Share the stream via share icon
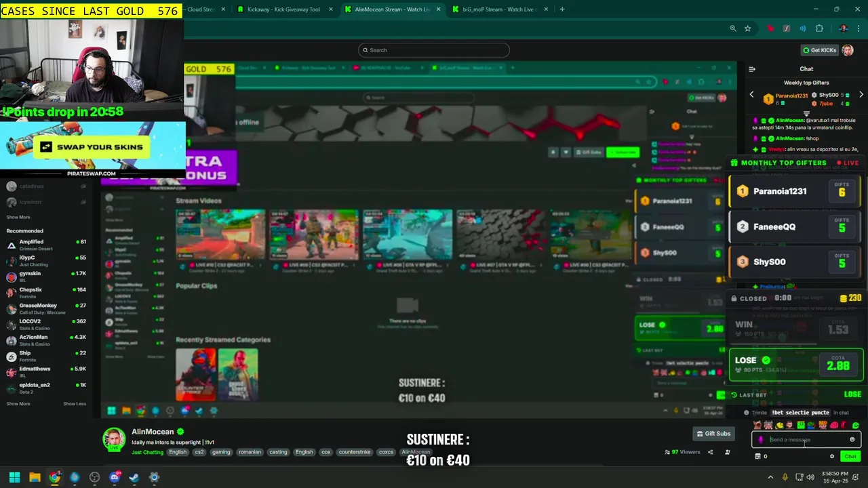 click(710, 452)
